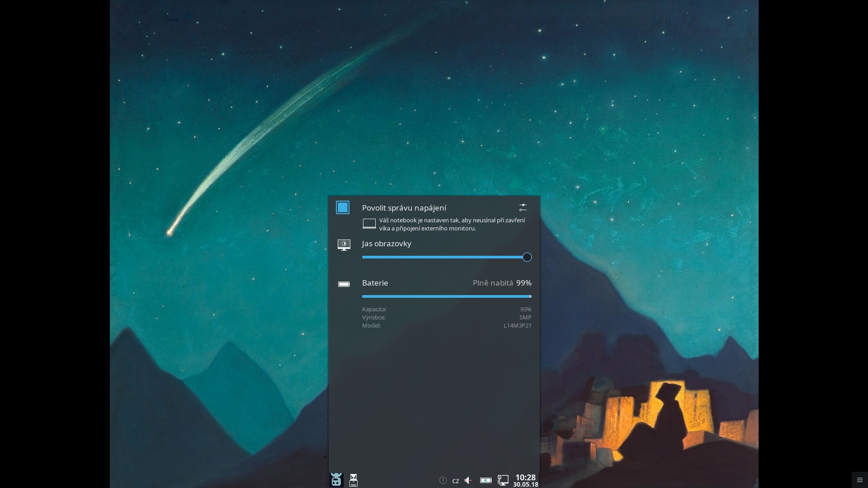Click the Kapacita 93% value

(526, 310)
